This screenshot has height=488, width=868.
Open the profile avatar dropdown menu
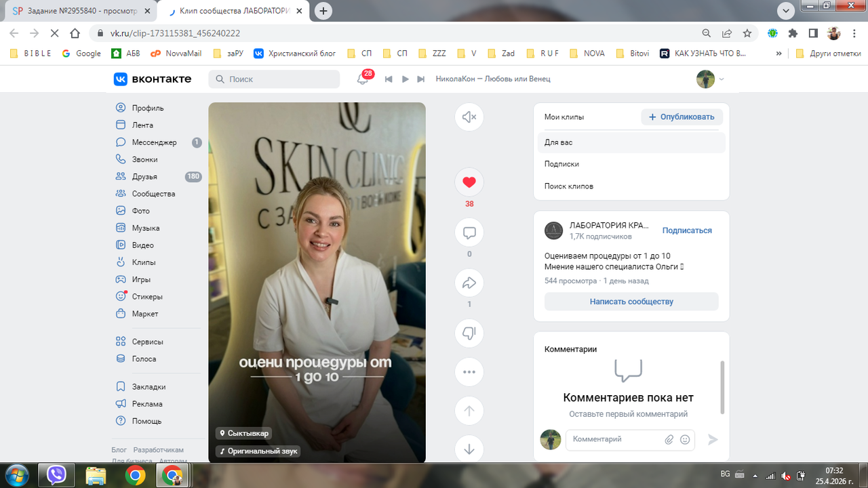[x=711, y=79]
